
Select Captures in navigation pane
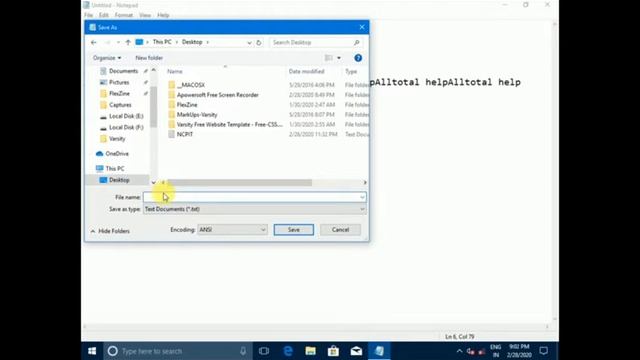point(120,105)
